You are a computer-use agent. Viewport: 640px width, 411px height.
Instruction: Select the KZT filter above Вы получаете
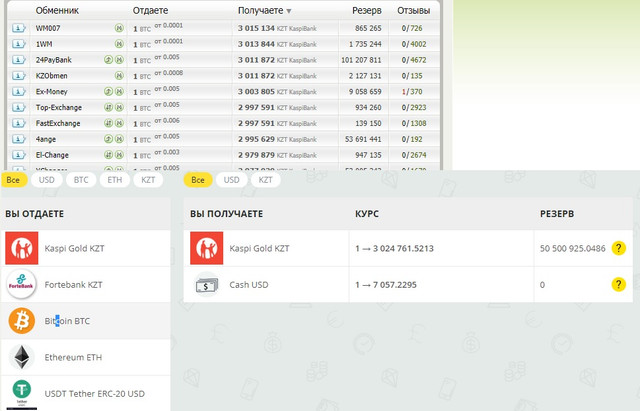pyautogui.click(x=265, y=180)
